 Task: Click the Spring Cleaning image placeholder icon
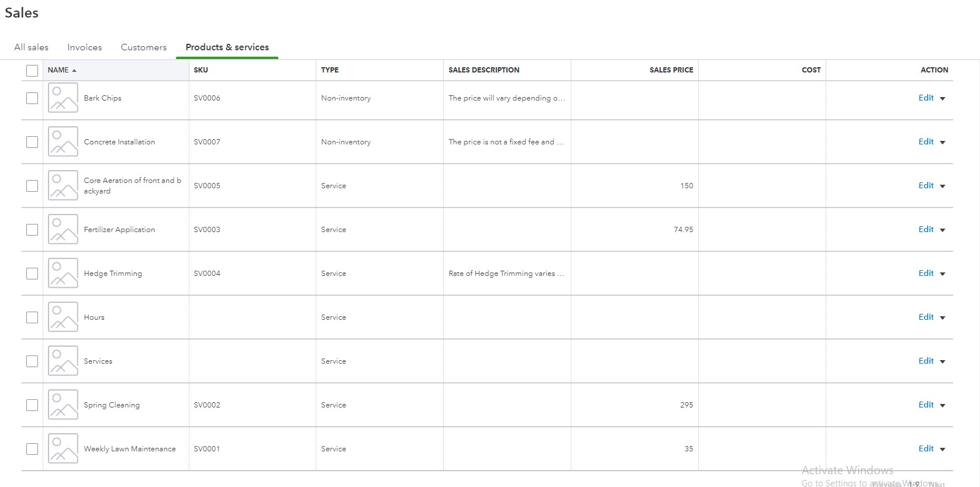pyautogui.click(x=63, y=405)
